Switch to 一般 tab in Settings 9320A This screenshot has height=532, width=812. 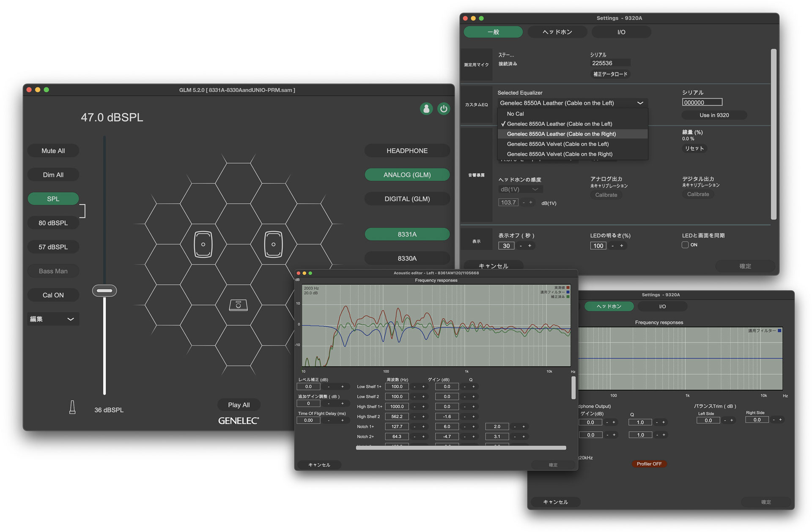[x=493, y=32]
